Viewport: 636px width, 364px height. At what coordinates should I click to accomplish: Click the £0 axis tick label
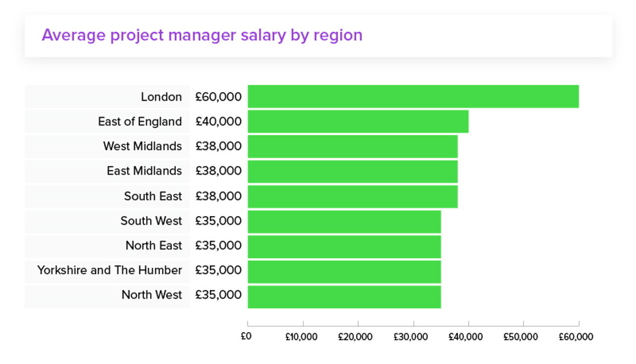pyautogui.click(x=246, y=337)
